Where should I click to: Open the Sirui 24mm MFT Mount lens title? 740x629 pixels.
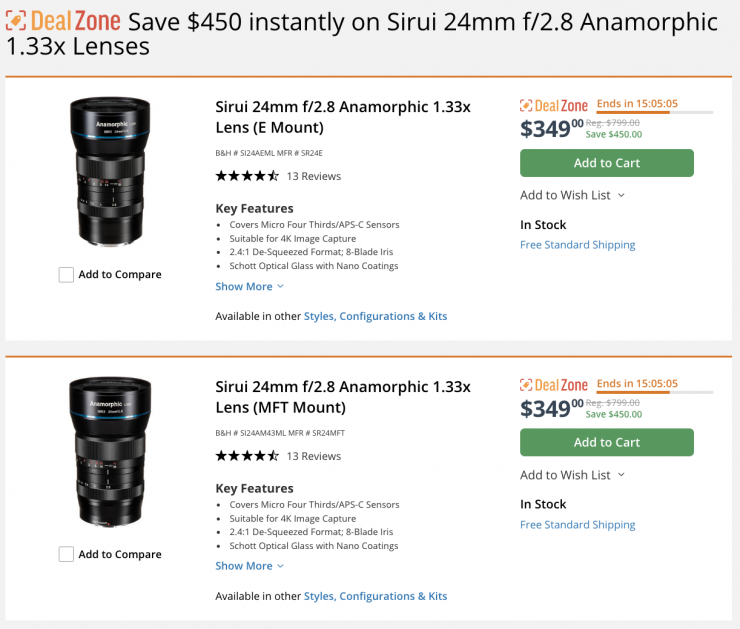click(x=342, y=396)
